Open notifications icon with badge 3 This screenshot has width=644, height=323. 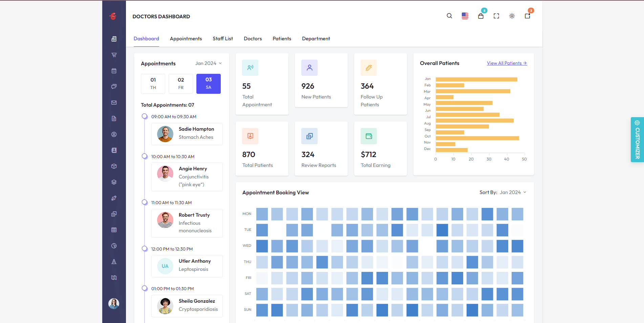pyautogui.click(x=528, y=16)
